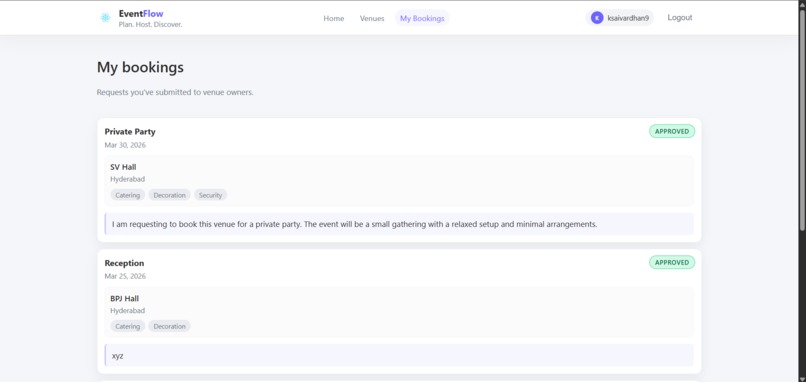Open the Home nav item

pyautogui.click(x=334, y=19)
